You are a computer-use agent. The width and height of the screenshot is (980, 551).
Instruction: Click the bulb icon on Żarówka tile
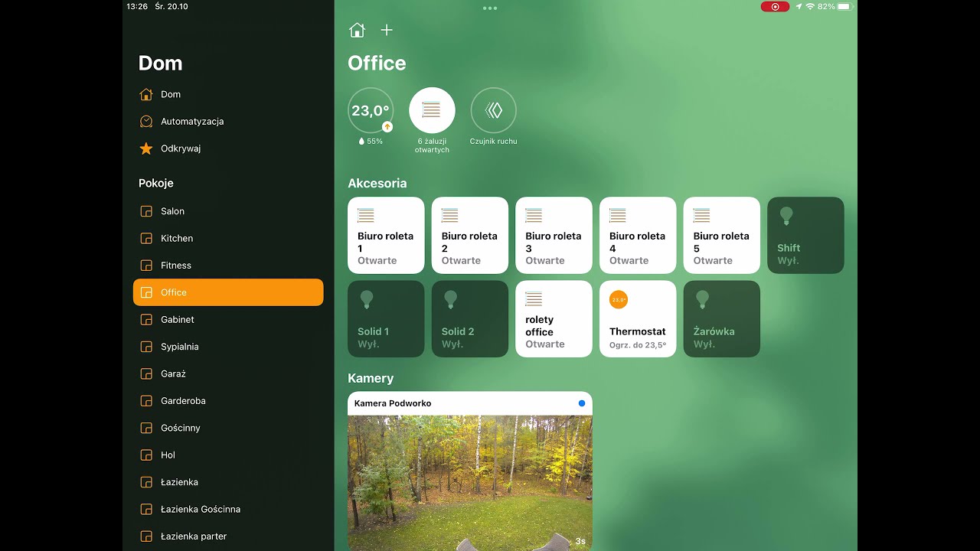[702, 300]
